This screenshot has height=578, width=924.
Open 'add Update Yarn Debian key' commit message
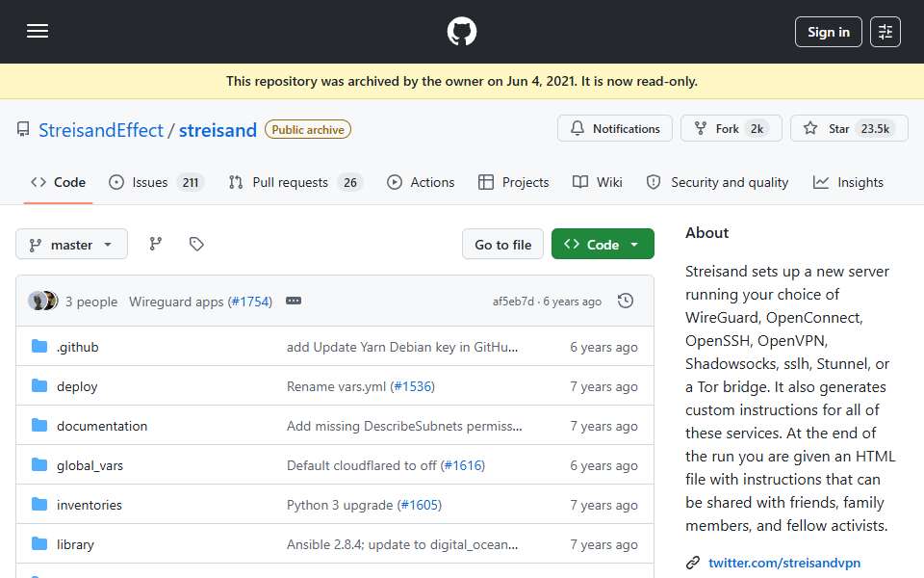click(402, 347)
